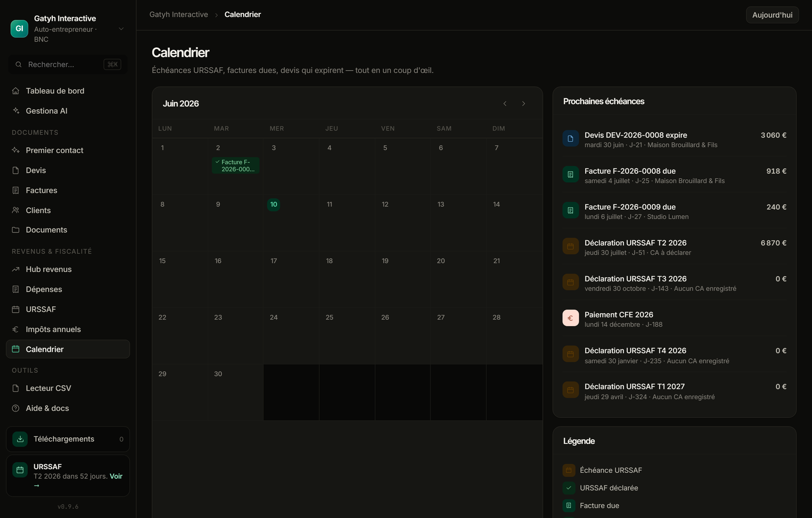812x518 pixels.
Task: Click the Impôts annuels euro icon
Action: (x=16, y=329)
